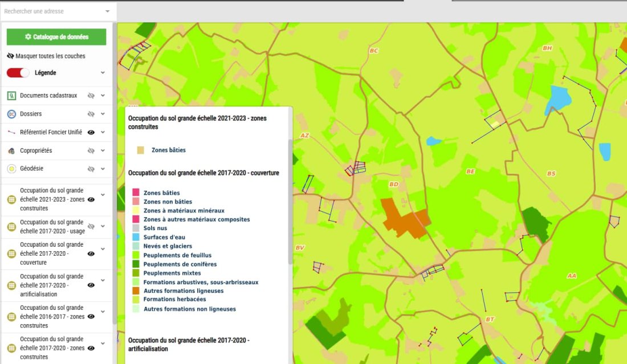This screenshot has width=627, height=364.
Task: Click the icon for 2017-2020 usage layer
Action: (x=11, y=227)
